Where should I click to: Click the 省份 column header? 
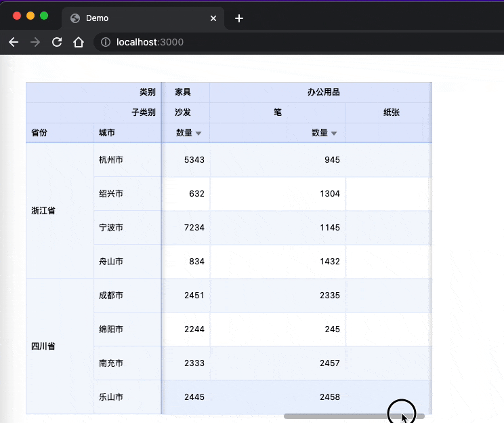tap(60, 133)
